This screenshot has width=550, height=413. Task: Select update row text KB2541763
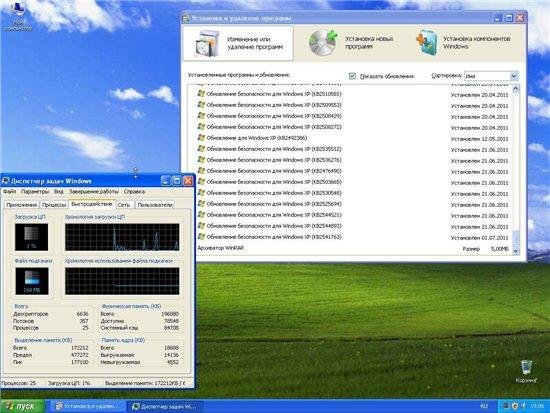274,237
